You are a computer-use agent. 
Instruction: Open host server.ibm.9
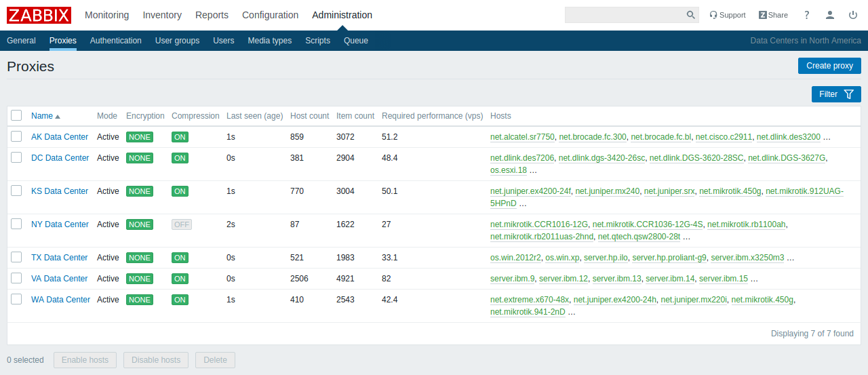pyautogui.click(x=512, y=279)
